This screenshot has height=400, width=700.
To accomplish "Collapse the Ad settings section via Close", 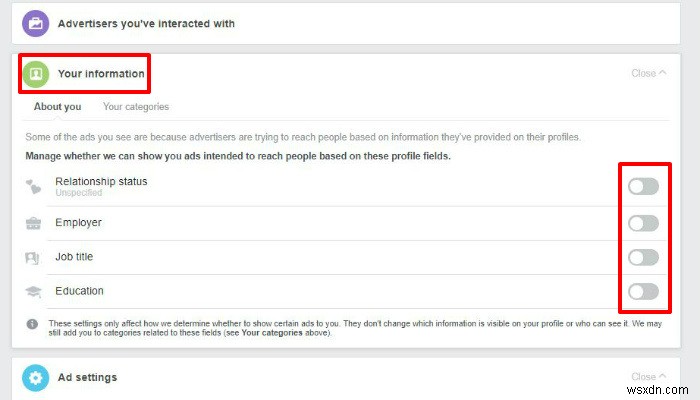I will (x=649, y=378).
